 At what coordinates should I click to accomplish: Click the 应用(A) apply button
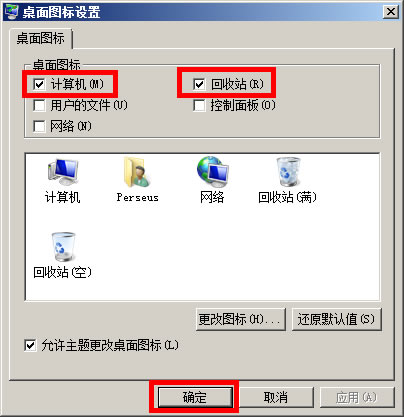tap(357, 397)
